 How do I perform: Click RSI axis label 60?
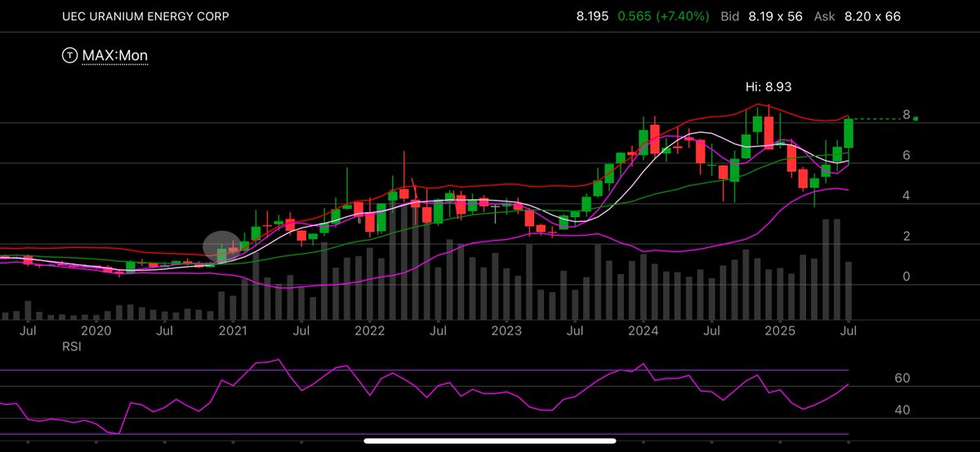tap(902, 379)
